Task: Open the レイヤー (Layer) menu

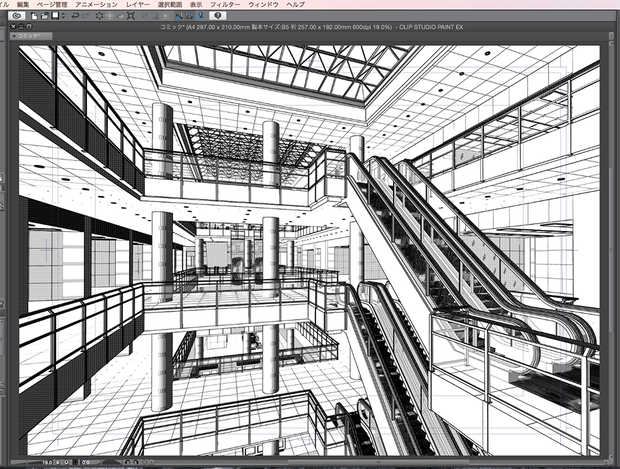Action: pyautogui.click(x=138, y=5)
